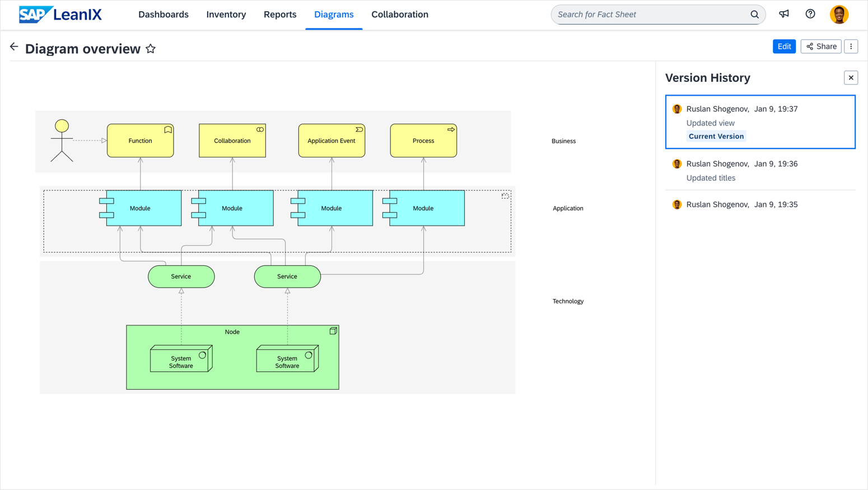This screenshot has height=490, width=868.
Task: Favorite the diagram with the star icon
Action: pyautogui.click(x=151, y=49)
